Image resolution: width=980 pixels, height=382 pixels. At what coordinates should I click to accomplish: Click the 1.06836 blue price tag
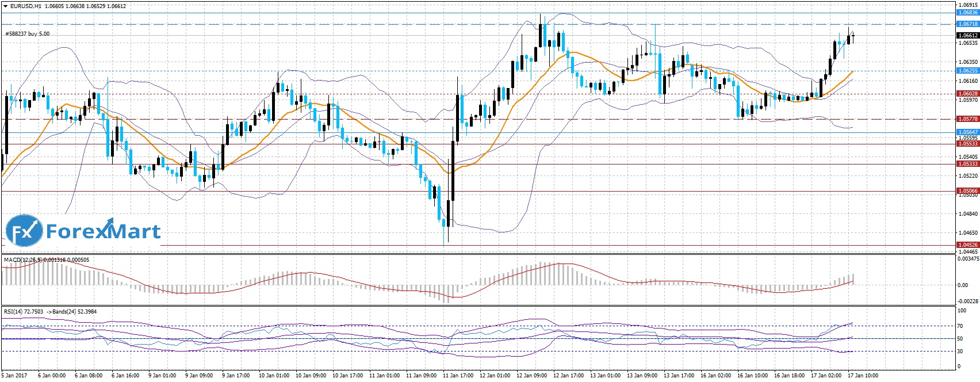coord(967,13)
